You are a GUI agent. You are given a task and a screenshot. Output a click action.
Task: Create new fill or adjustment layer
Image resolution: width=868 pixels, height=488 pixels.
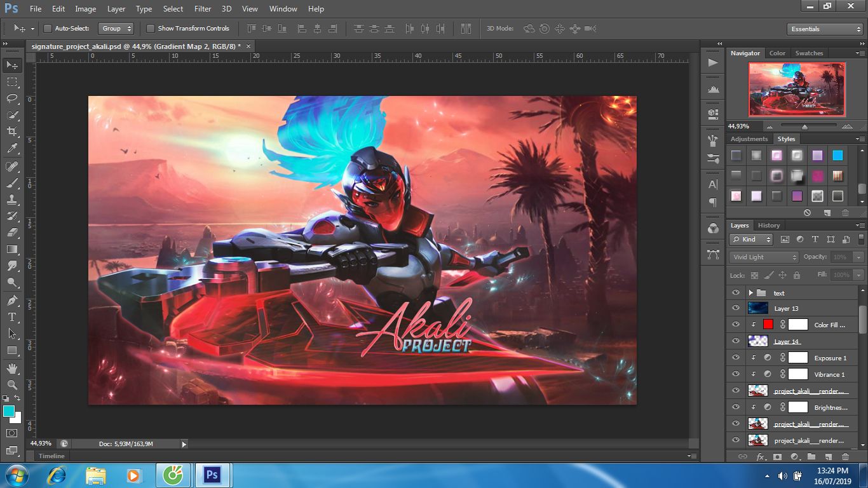[794, 456]
